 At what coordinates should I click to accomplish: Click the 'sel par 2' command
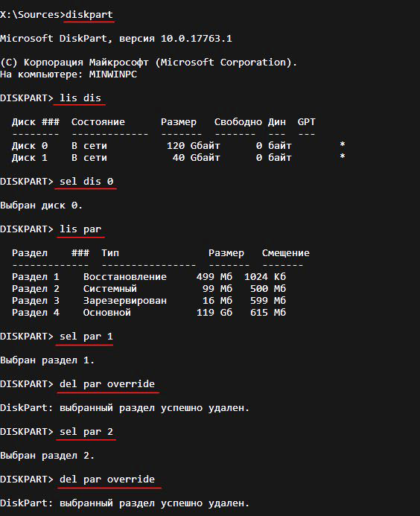pos(86,431)
